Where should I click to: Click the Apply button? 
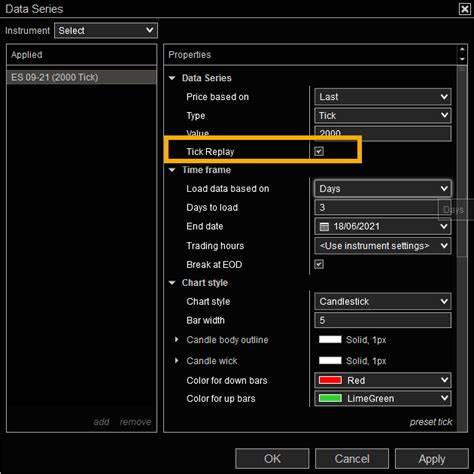coord(432,459)
